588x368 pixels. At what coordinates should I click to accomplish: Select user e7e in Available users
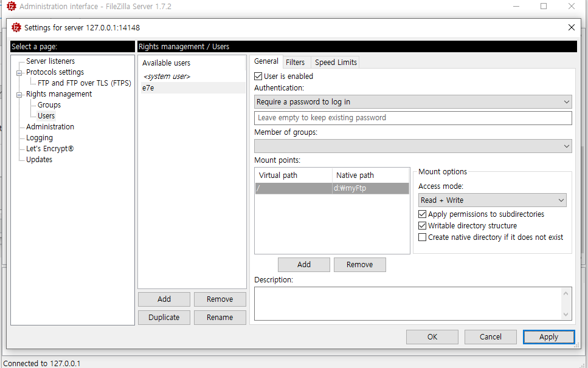(x=192, y=88)
